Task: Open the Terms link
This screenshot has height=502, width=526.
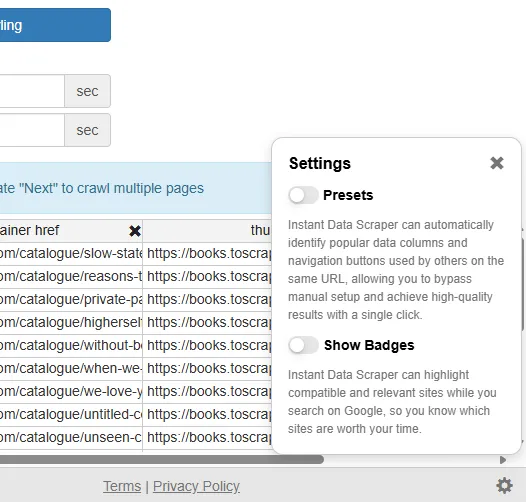Action: pyautogui.click(x=122, y=486)
